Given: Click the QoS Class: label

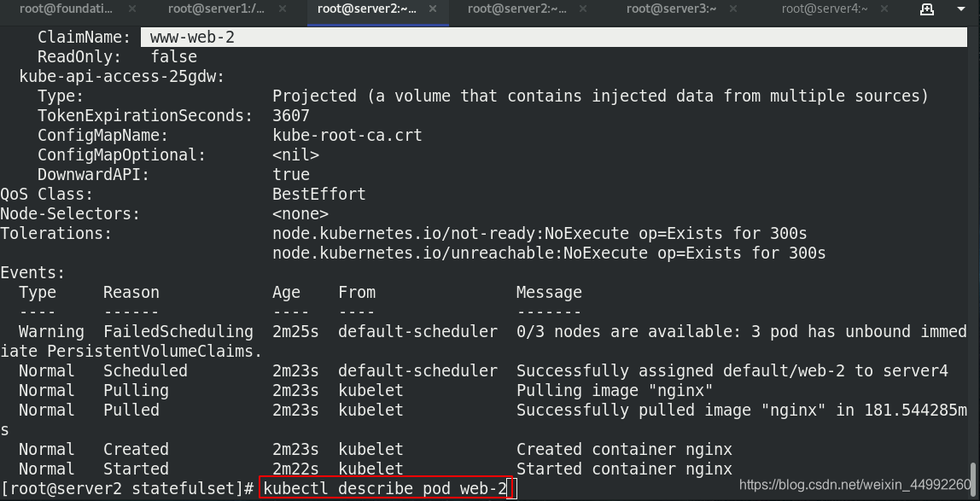Looking at the screenshot, I should (46, 195).
